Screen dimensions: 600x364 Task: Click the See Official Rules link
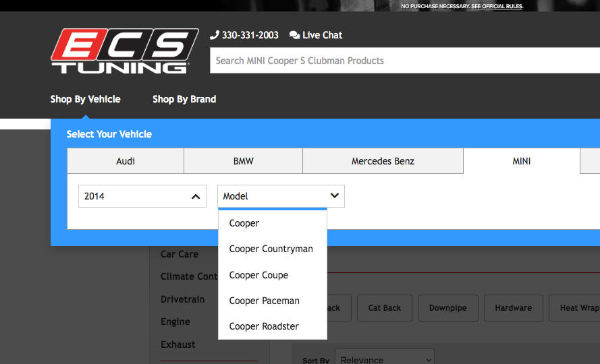[x=497, y=6]
